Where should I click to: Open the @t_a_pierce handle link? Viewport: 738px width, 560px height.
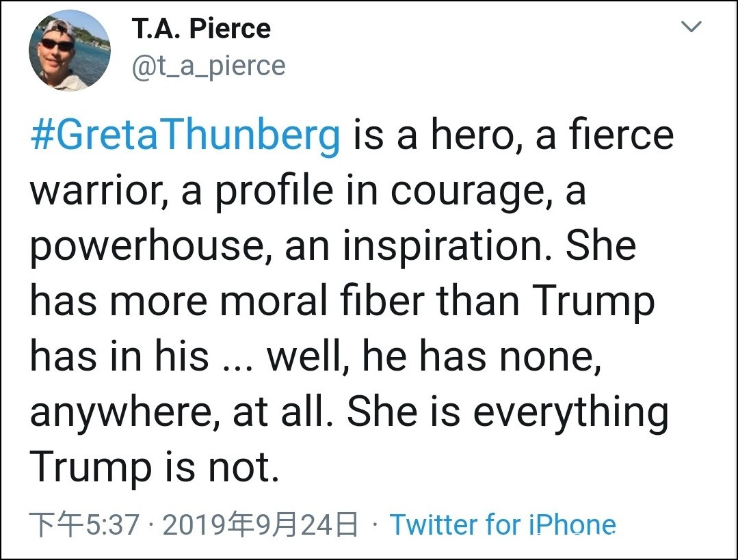(x=207, y=66)
